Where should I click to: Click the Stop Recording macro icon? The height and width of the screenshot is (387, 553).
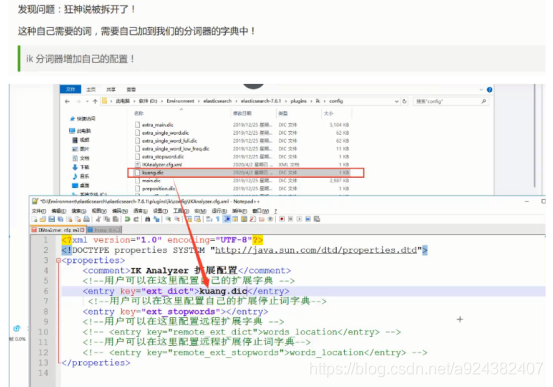pos(291,219)
